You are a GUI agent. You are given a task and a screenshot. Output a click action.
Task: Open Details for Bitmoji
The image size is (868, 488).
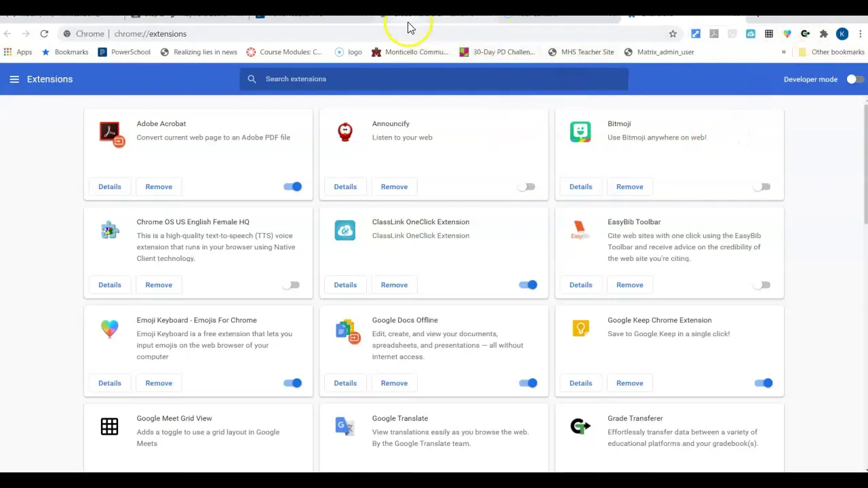[580, 186]
